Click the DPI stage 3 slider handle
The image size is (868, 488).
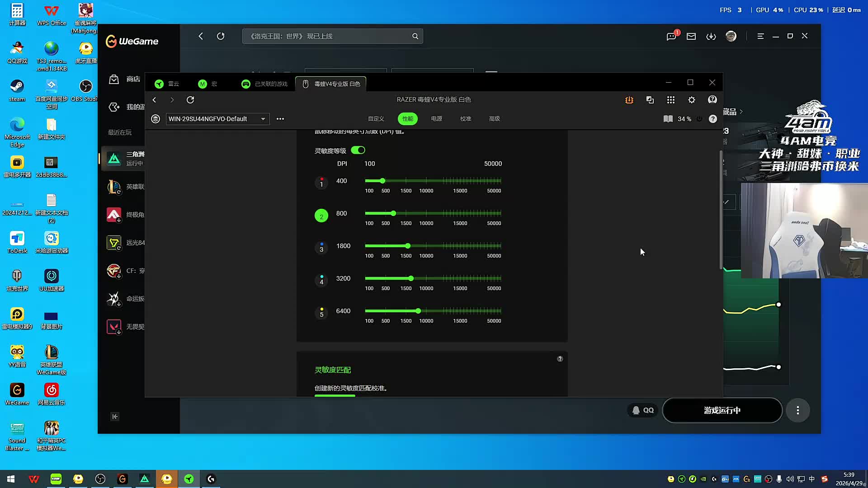click(x=408, y=246)
